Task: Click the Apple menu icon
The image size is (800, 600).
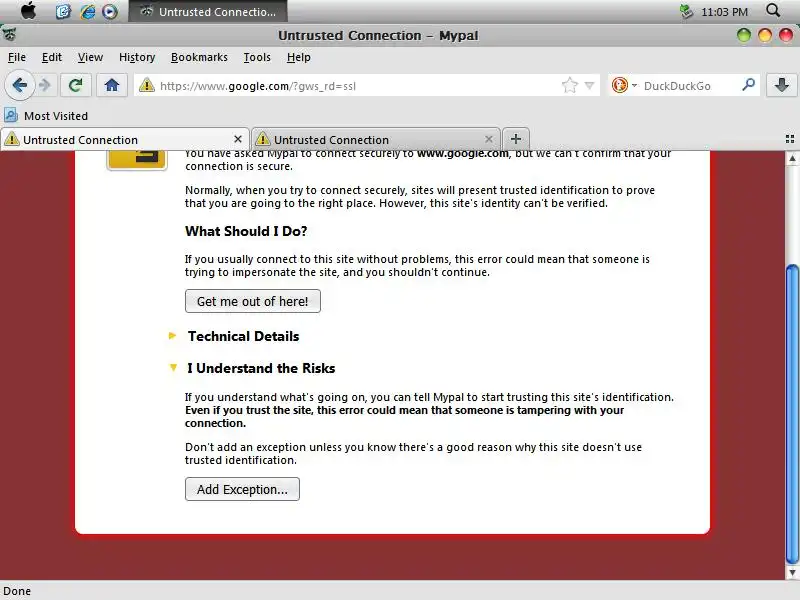Action: click(29, 11)
